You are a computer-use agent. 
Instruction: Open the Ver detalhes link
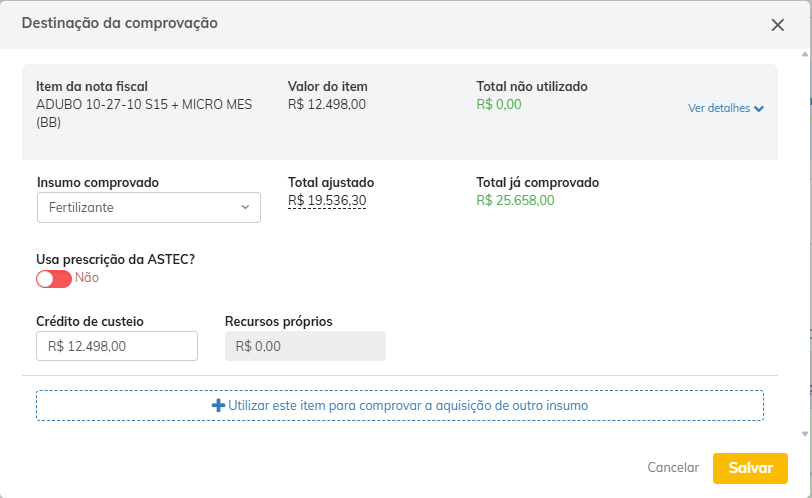click(x=719, y=108)
